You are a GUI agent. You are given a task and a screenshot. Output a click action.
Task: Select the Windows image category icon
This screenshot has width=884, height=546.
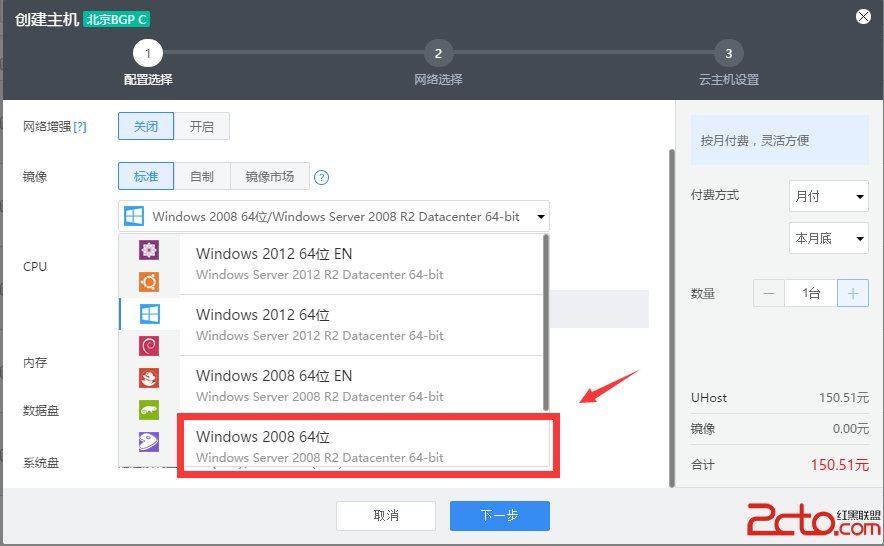point(149,314)
